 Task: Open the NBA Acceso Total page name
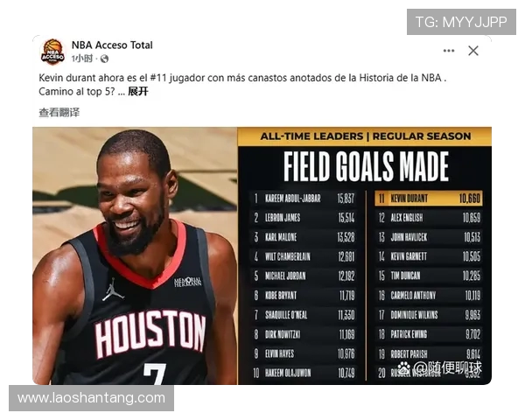(112, 45)
